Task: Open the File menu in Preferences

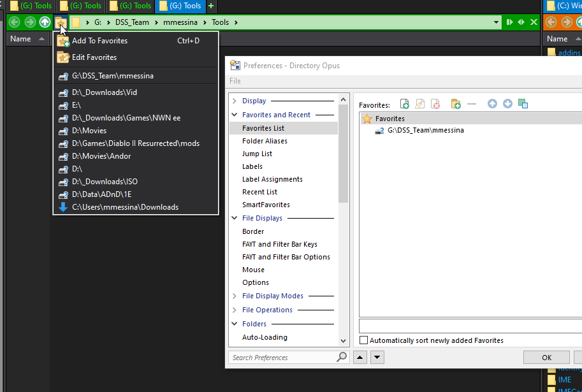Action: [x=235, y=81]
